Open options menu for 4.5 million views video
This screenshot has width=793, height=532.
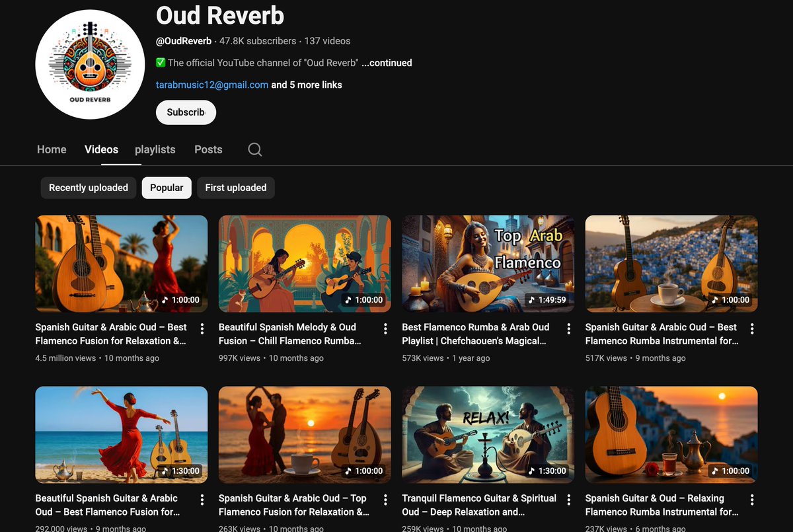202,328
